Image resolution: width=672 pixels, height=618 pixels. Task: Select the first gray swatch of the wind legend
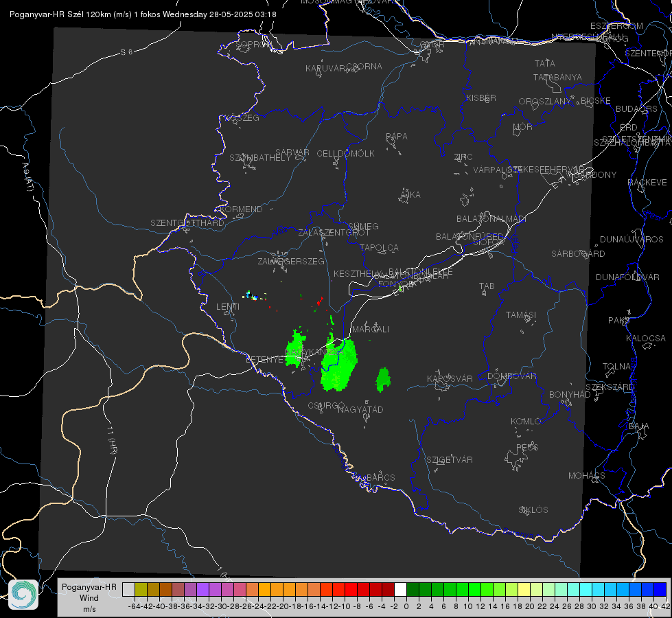(128, 589)
